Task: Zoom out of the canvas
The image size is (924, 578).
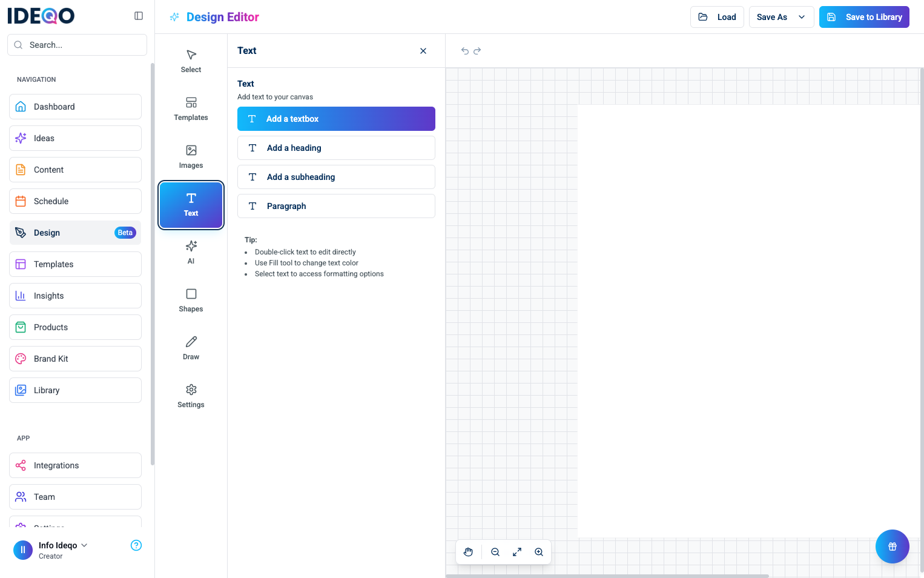Action: (495, 552)
